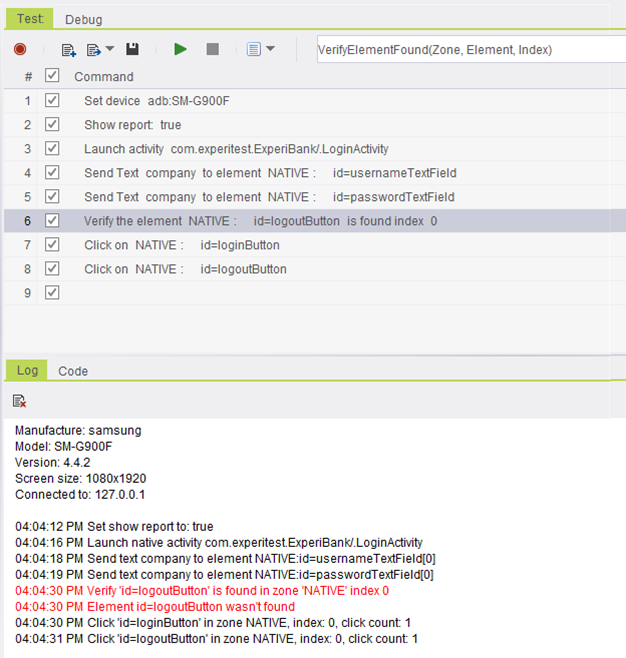
Task: Open the export script dropdown arrow
Action: [x=110, y=49]
